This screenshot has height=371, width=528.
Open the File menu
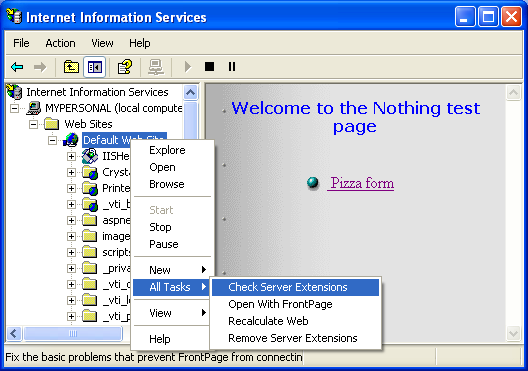21,43
